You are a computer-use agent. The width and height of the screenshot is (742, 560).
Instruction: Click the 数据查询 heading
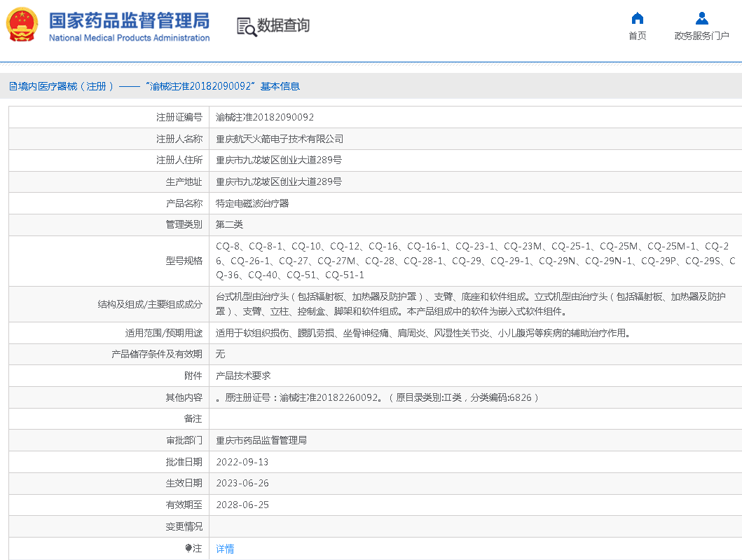pyautogui.click(x=283, y=25)
